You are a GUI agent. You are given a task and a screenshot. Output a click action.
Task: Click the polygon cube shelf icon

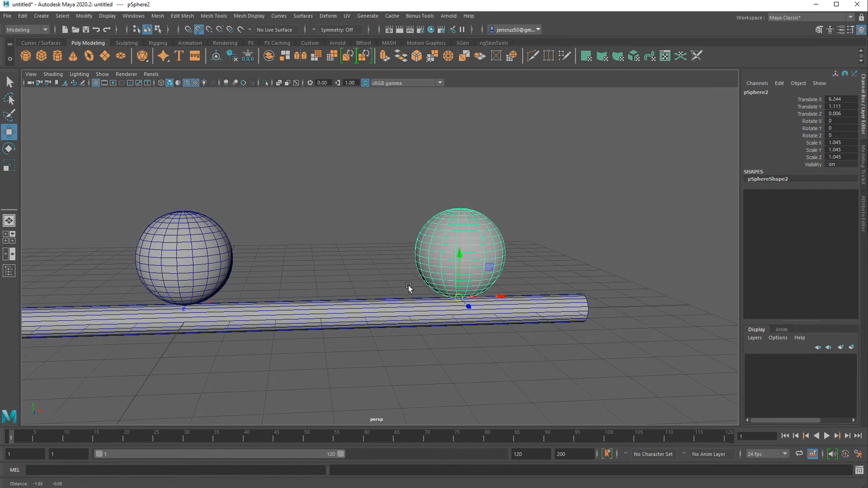[x=41, y=56]
